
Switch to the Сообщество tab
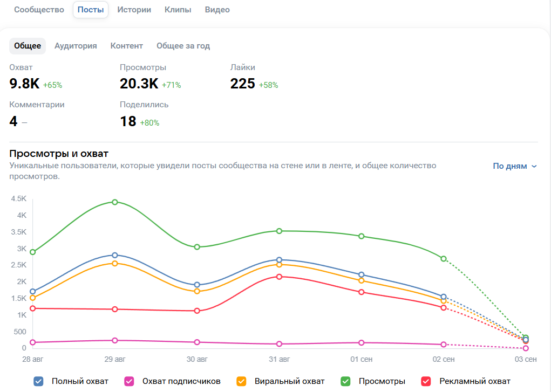pos(39,10)
